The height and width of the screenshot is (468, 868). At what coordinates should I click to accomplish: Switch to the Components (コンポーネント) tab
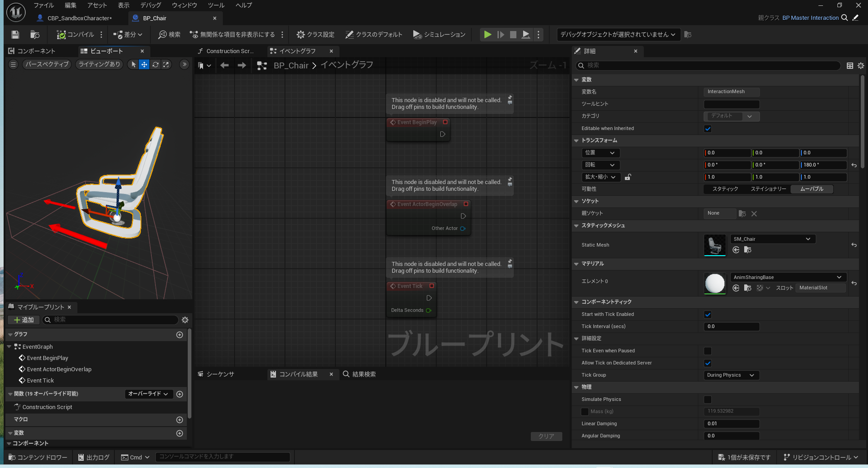pos(36,51)
